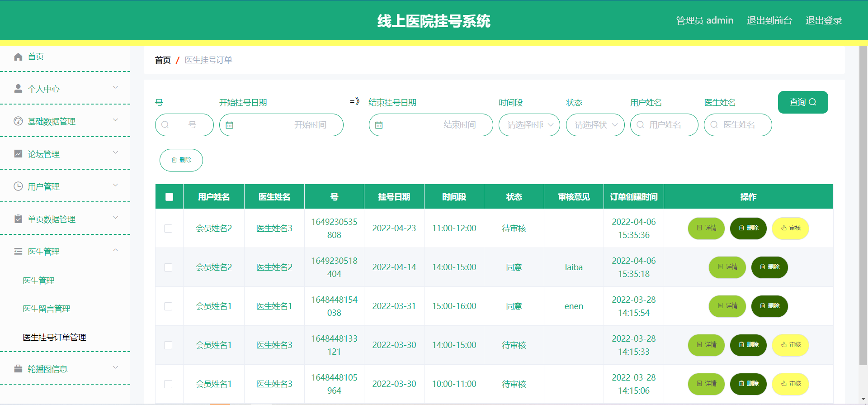This screenshot has width=868, height=405.
Task: Check the row for order 1649230535808
Action: point(168,229)
